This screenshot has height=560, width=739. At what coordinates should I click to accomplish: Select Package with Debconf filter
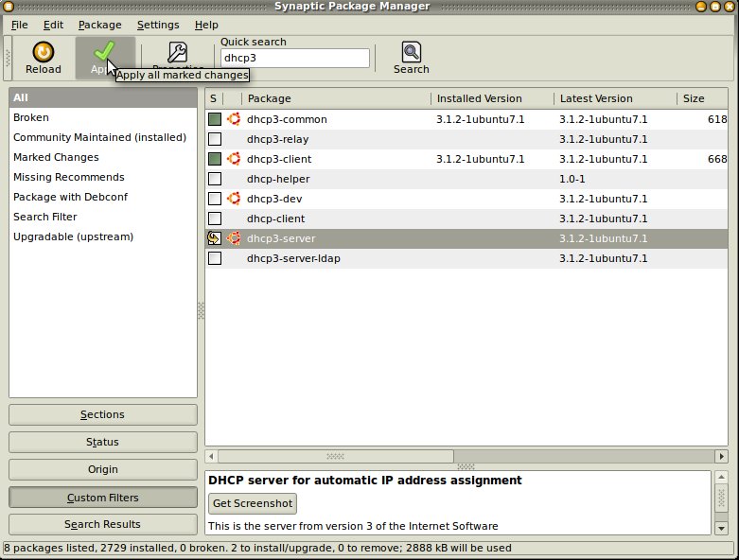tap(103, 197)
